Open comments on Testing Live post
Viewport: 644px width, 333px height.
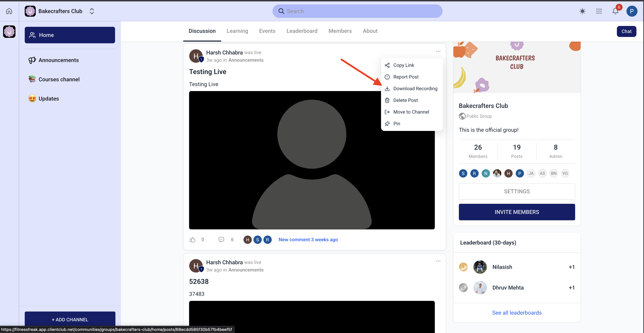coord(221,239)
